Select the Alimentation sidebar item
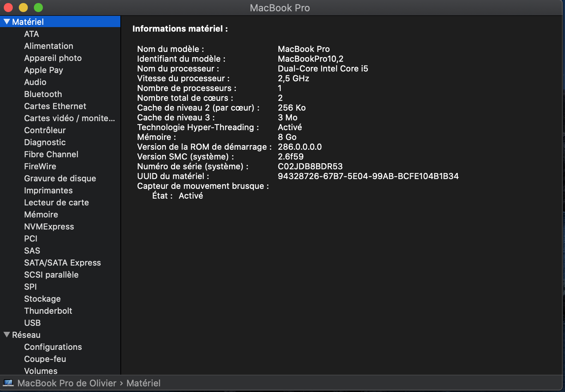Screen dimensions: 565x392 [49, 46]
